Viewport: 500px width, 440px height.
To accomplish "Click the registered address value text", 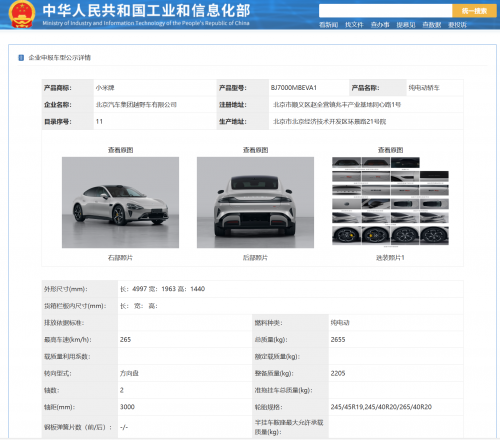I will 337,105.
